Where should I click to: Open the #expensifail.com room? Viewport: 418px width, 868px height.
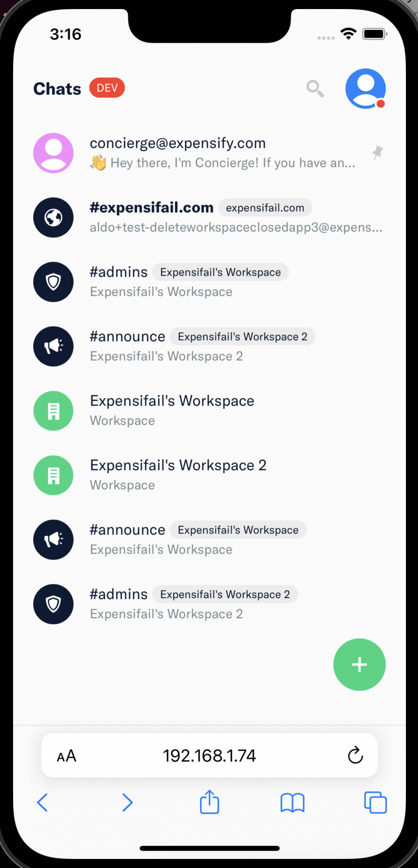point(209,218)
